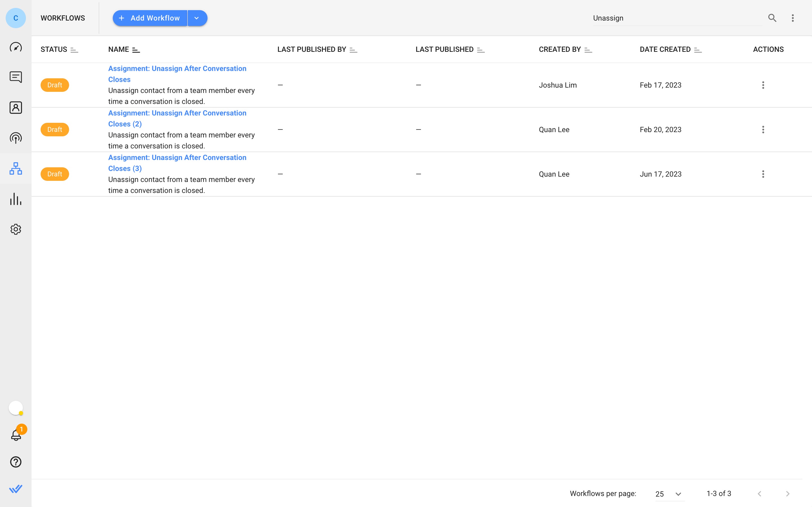Click the Notifications bell icon
Viewport: 812px width, 507px height.
pyautogui.click(x=16, y=435)
